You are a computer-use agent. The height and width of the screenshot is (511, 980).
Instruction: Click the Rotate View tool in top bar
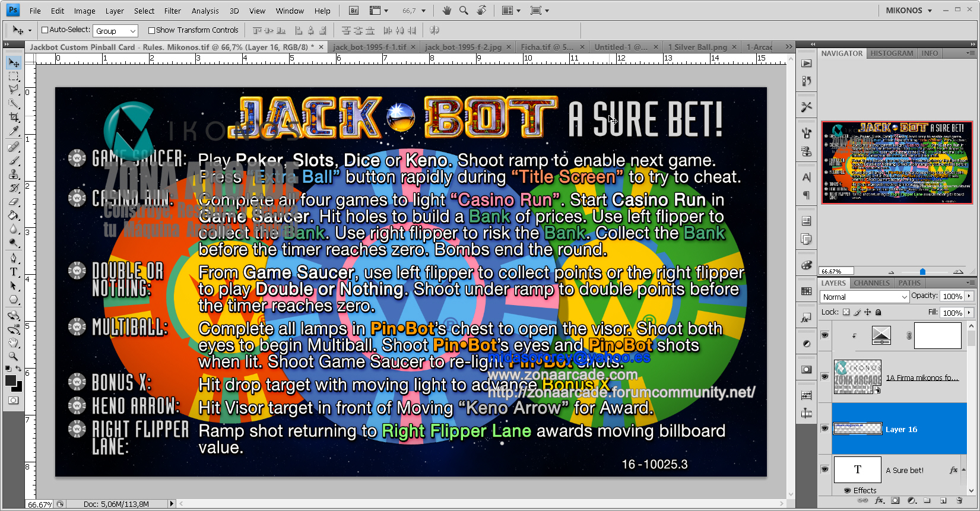pyautogui.click(x=482, y=10)
